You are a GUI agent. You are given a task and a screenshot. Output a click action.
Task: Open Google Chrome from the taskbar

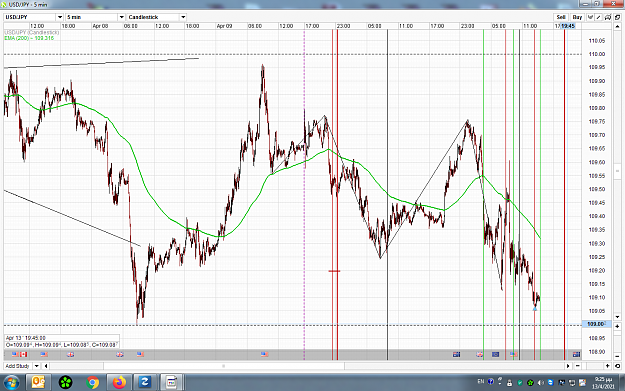coord(92,383)
